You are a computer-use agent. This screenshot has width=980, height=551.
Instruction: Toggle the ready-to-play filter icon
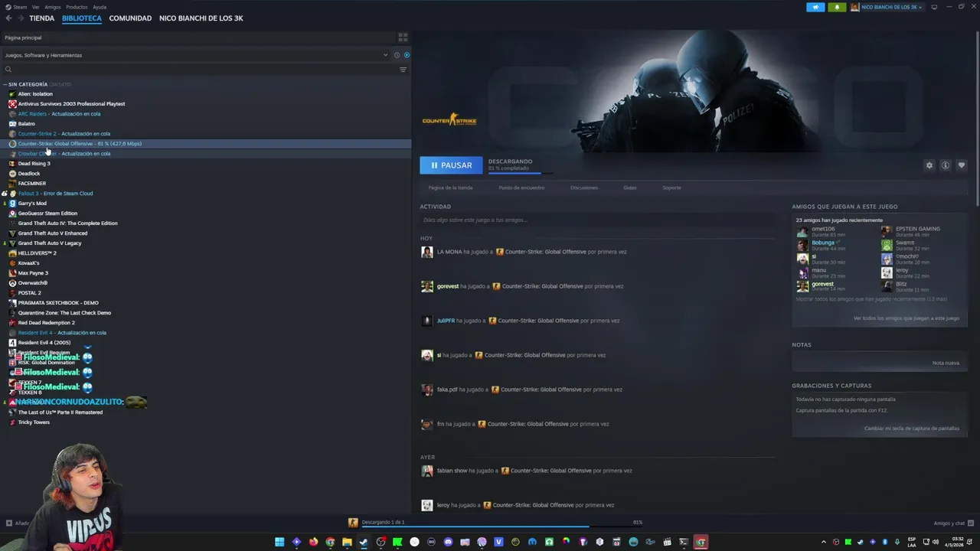coord(407,55)
